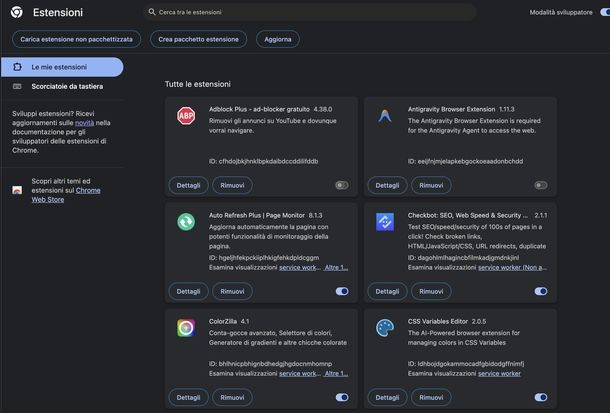The image size is (610, 413).
Task: Turn off the CSS Variables Editor toggle
Action: [541, 397]
